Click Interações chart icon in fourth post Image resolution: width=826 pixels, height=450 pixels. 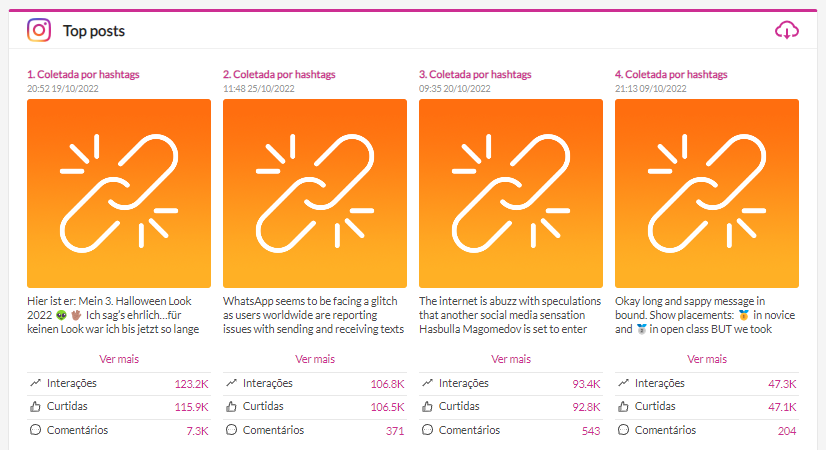point(624,383)
